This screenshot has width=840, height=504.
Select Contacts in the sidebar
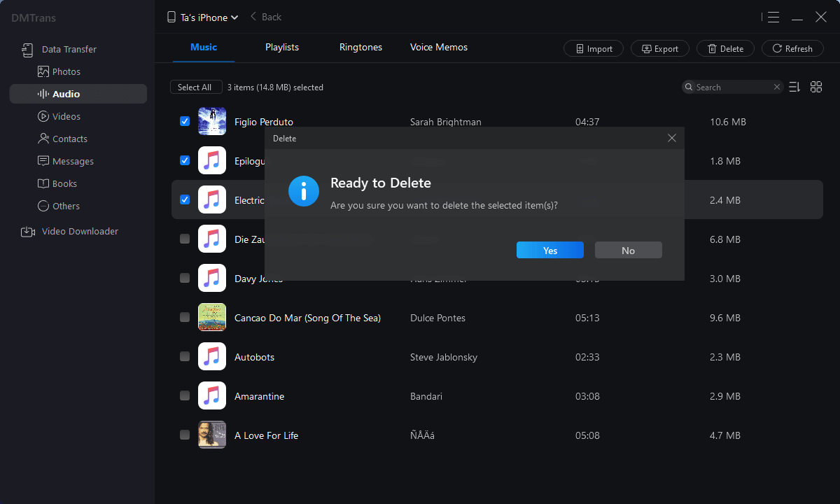[69, 139]
